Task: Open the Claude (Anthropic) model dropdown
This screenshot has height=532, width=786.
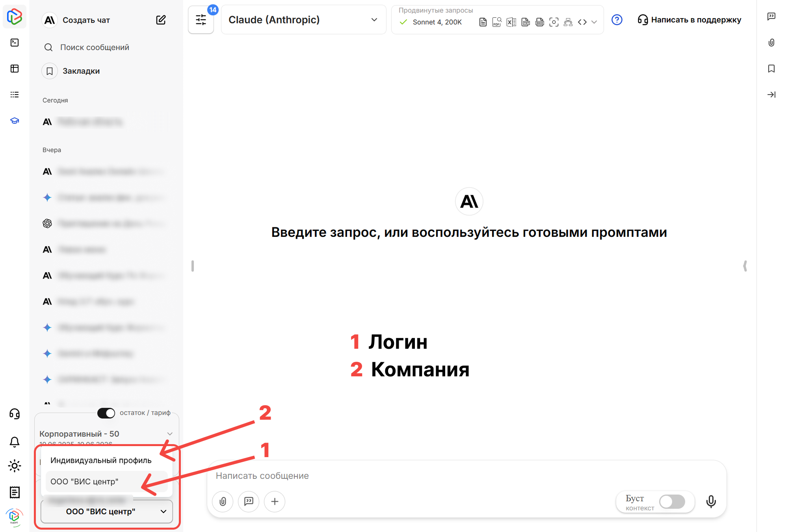Action: tap(303, 20)
